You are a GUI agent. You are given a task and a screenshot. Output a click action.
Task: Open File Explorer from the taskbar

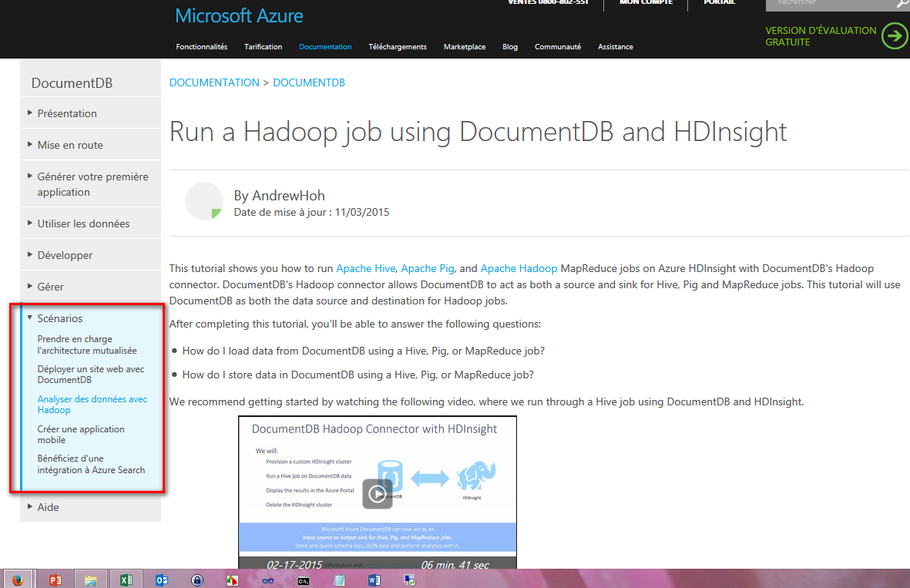pyautogui.click(x=90, y=580)
